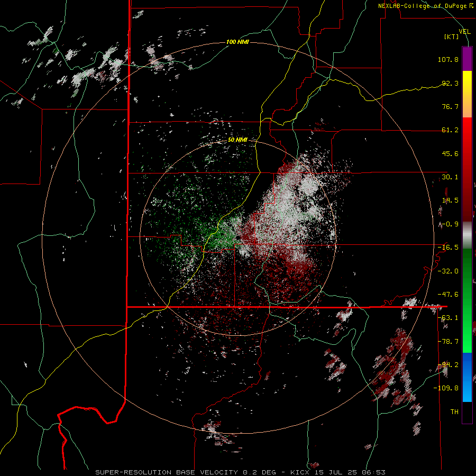
Task: Click the -94.2 scale value
Action: (448, 365)
